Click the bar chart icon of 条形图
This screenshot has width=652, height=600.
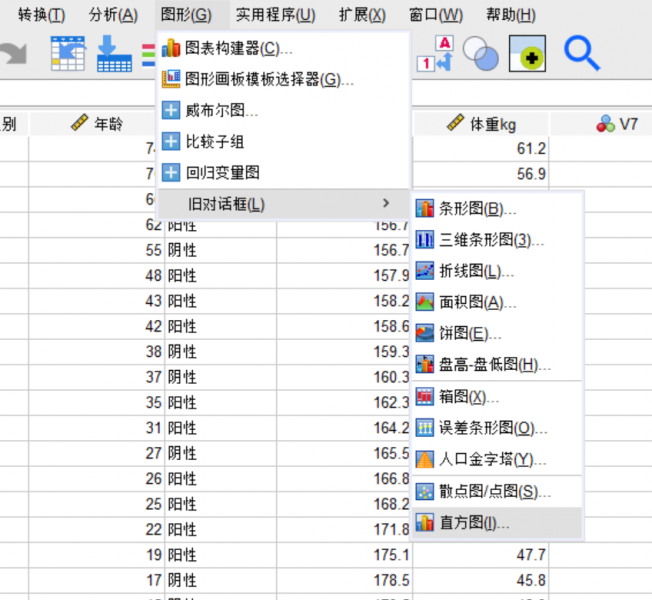coord(425,208)
